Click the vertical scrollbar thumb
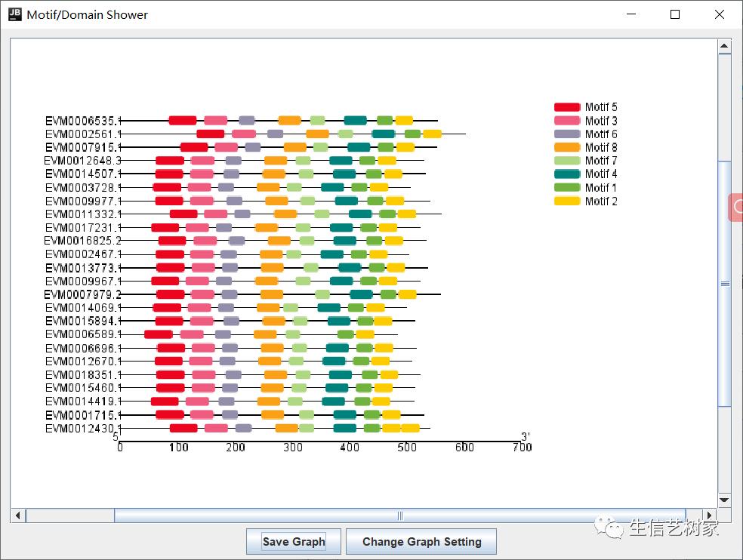 click(x=724, y=283)
